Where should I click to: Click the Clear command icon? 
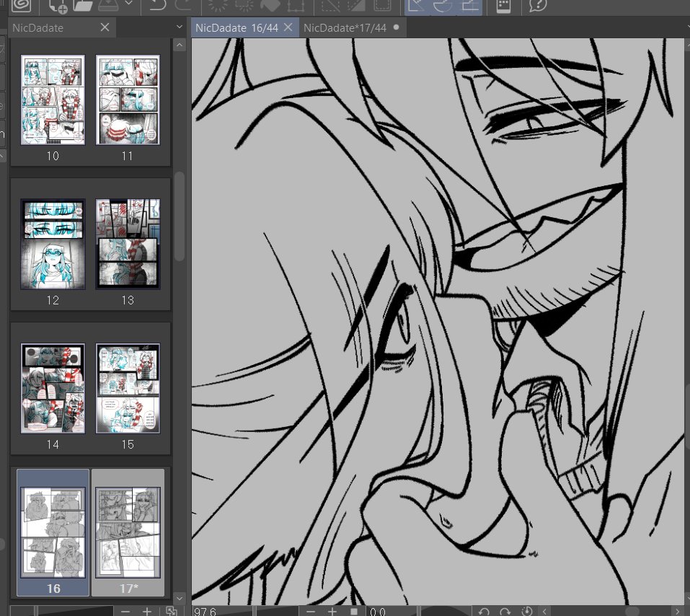218,5
